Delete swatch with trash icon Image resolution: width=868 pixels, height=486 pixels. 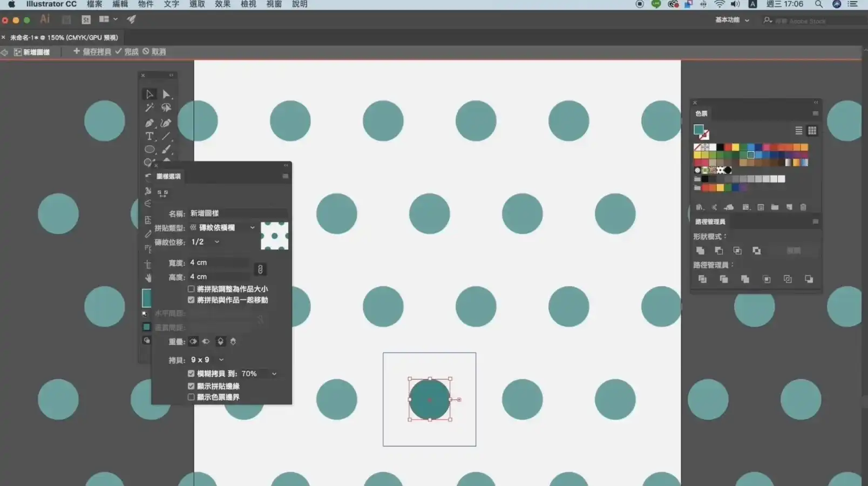click(803, 207)
